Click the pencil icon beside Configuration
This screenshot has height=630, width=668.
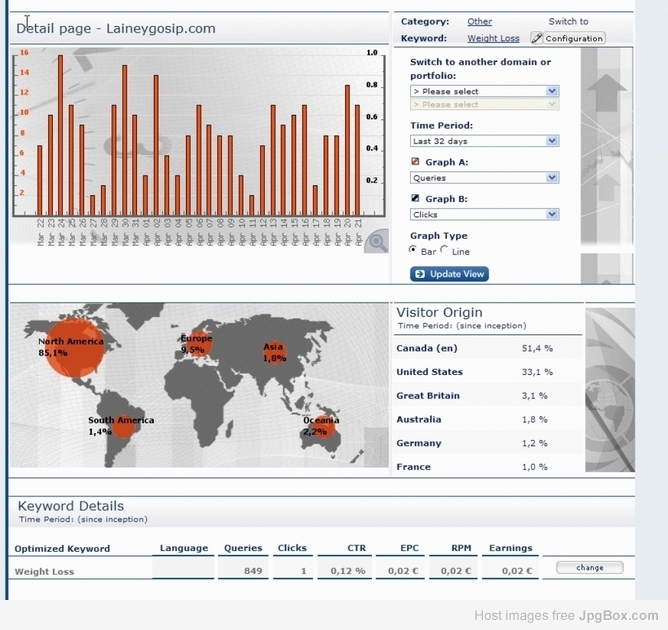(537, 38)
